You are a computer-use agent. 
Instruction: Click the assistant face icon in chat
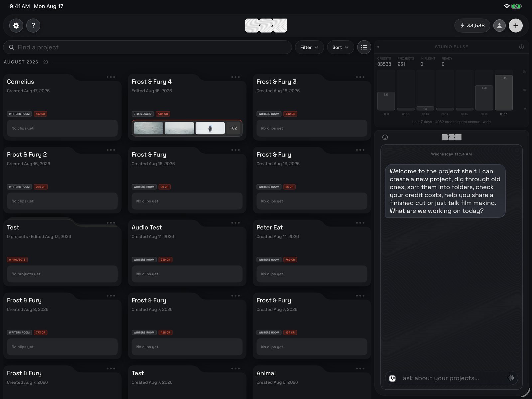392,378
